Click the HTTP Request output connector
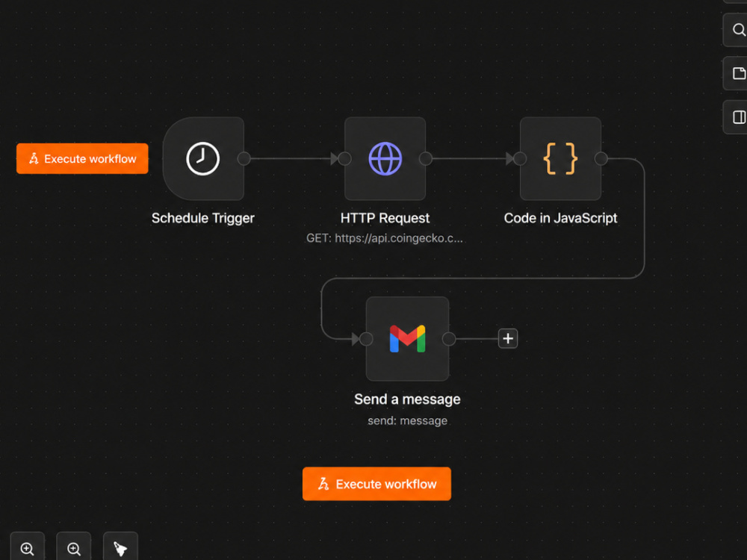 click(x=426, y=158)
